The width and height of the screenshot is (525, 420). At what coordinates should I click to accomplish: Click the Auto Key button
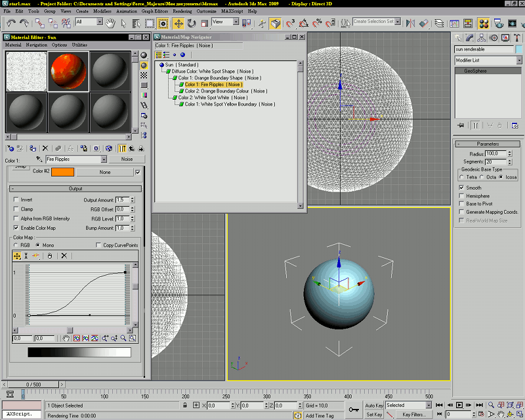pyautogui.click(x=374, y=406)
